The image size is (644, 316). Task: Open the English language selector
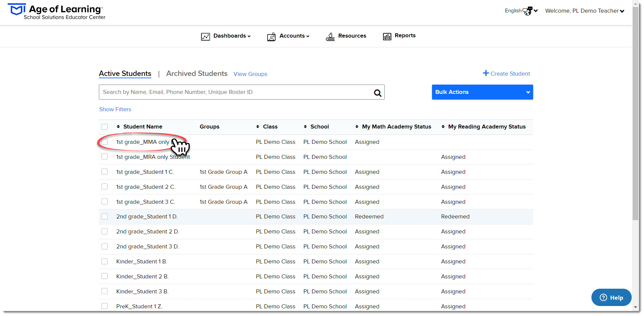tap(521, 11)
